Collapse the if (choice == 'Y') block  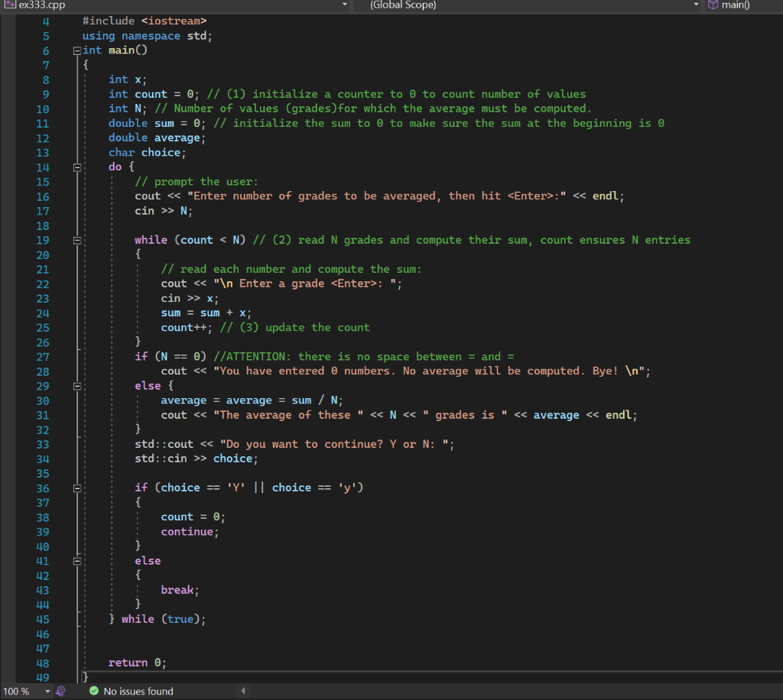[77, 488]
